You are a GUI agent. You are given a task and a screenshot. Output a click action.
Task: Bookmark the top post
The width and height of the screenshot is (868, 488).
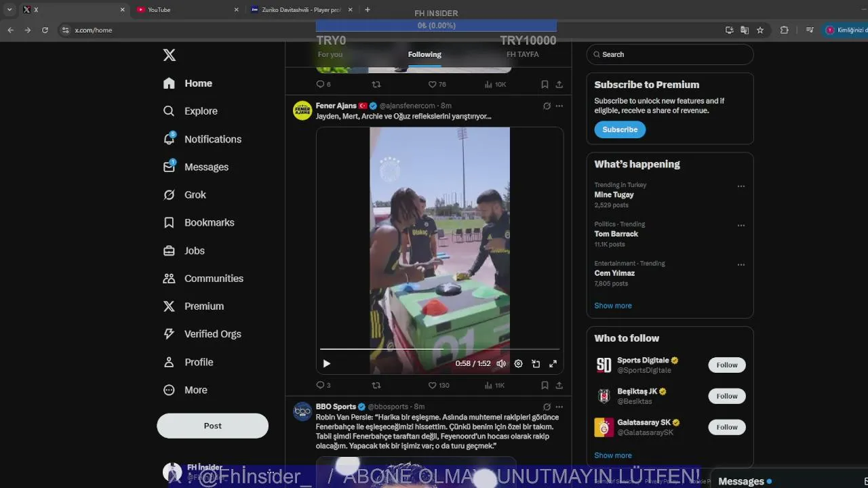click(545, 84)
